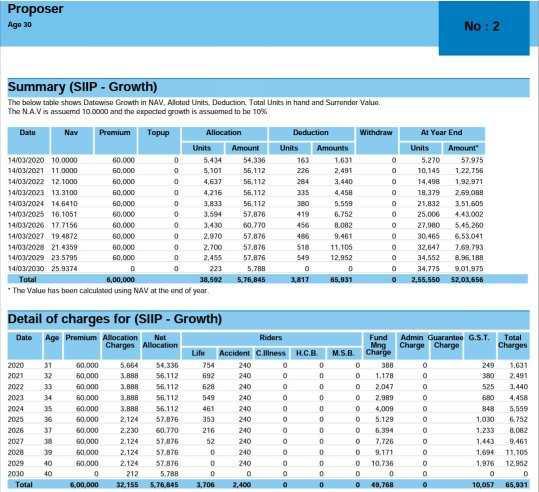Click the Nav value 12.1000
539x492 pixels.
(x=65, y=182)
